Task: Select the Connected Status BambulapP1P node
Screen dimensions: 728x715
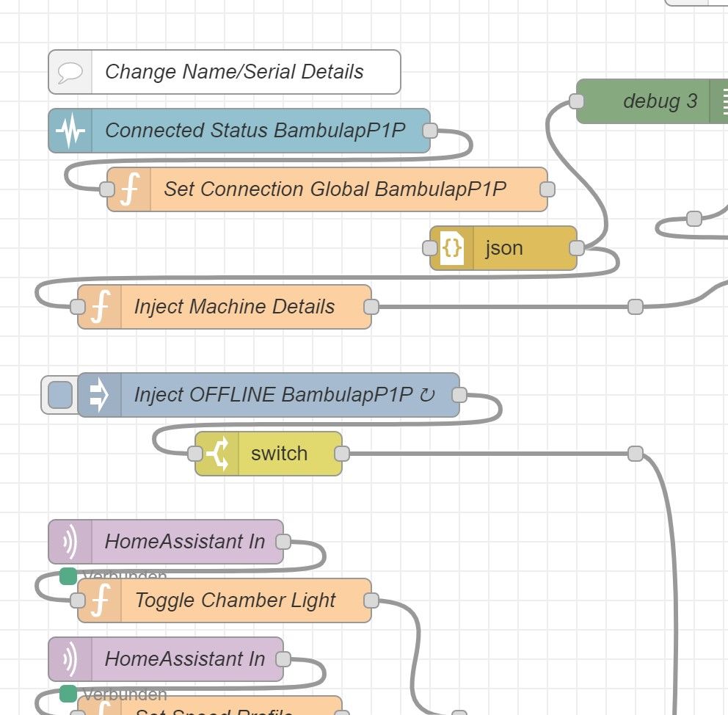Action: coord(239,131)
